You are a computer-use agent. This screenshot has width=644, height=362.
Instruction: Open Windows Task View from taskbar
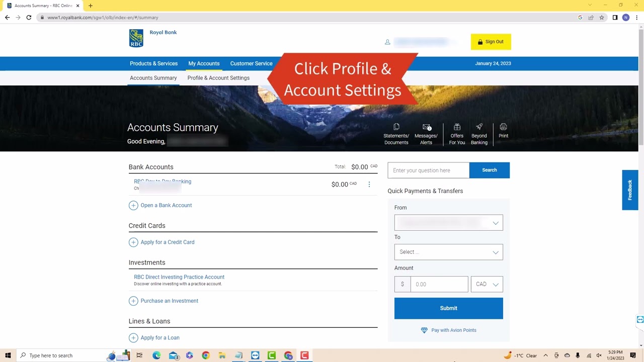point(139,355)
